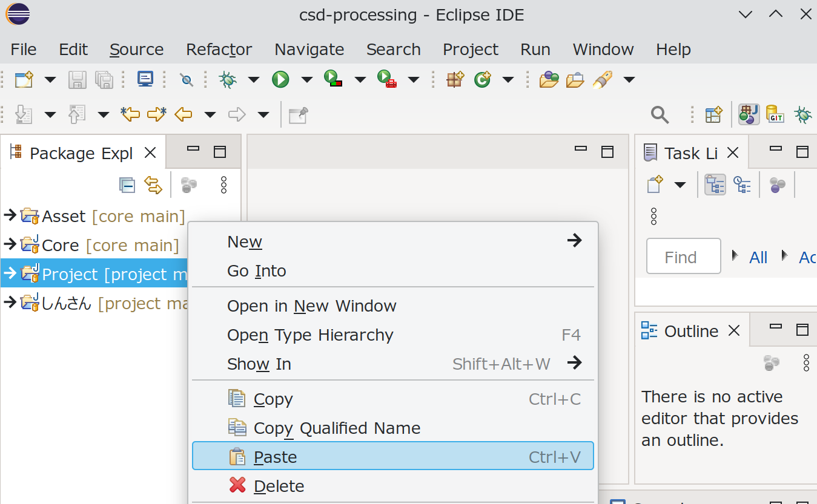Choose Delete in the context menu
The width and height of the screenshot is (817, 504).
coord(279,486)
